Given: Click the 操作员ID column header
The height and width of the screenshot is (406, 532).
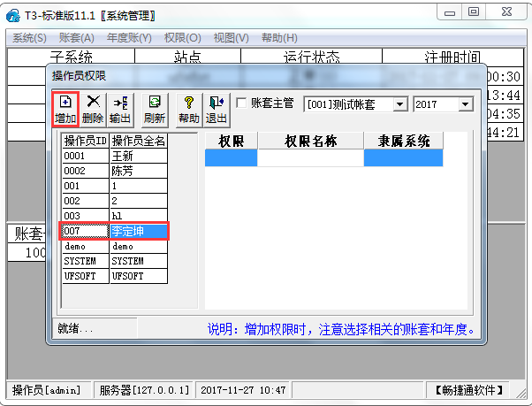Looking at the screenshot, I should tap(86, 141).
